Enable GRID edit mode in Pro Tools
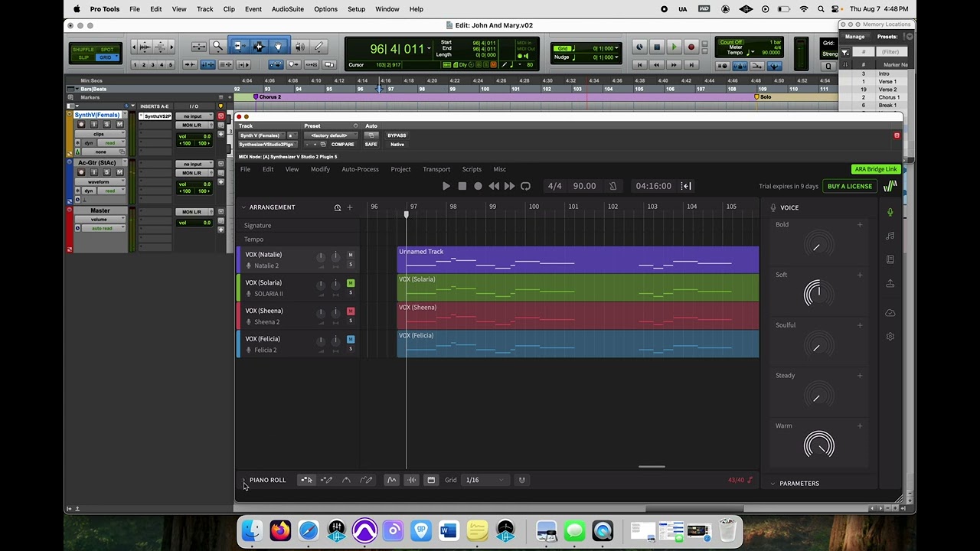Screen dimensions: 980x551 tap(106, 57)
